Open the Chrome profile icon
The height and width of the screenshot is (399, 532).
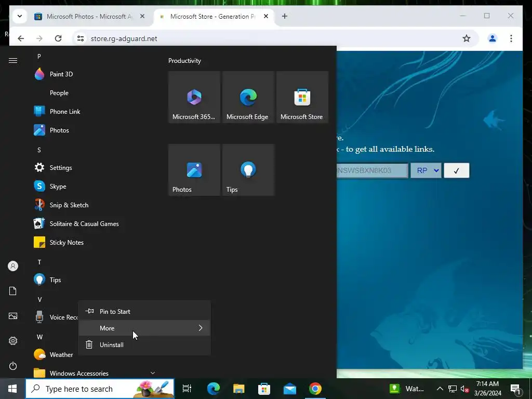[x=493, y=38]
